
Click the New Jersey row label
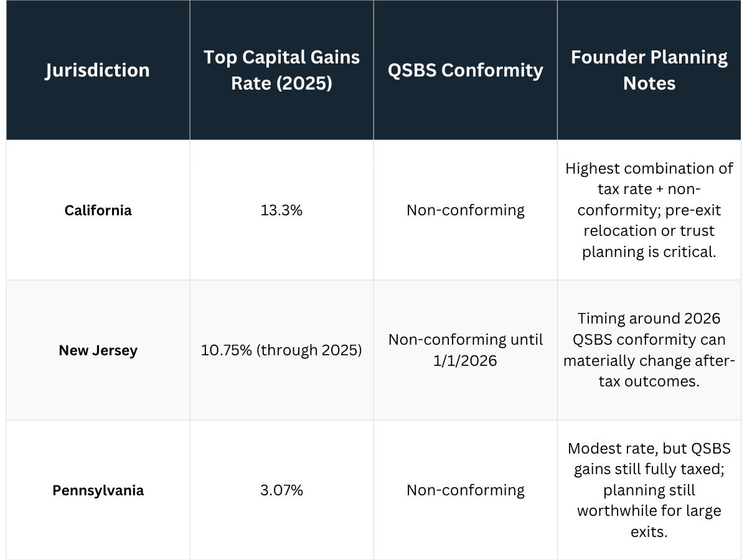[98, 350]
